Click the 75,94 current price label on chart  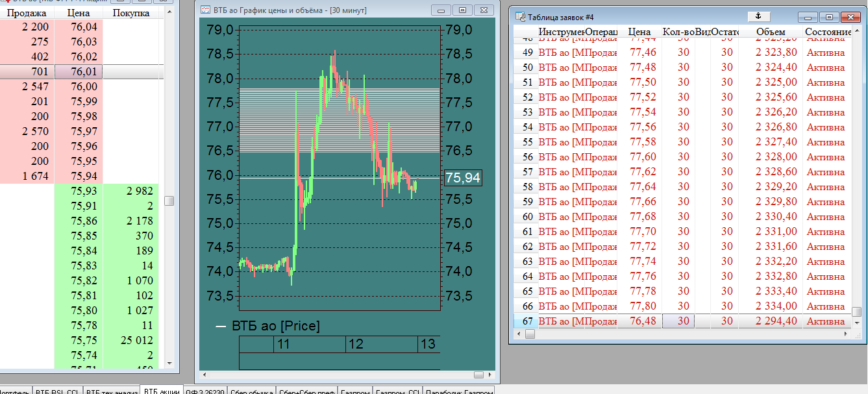tap(463, 178)
